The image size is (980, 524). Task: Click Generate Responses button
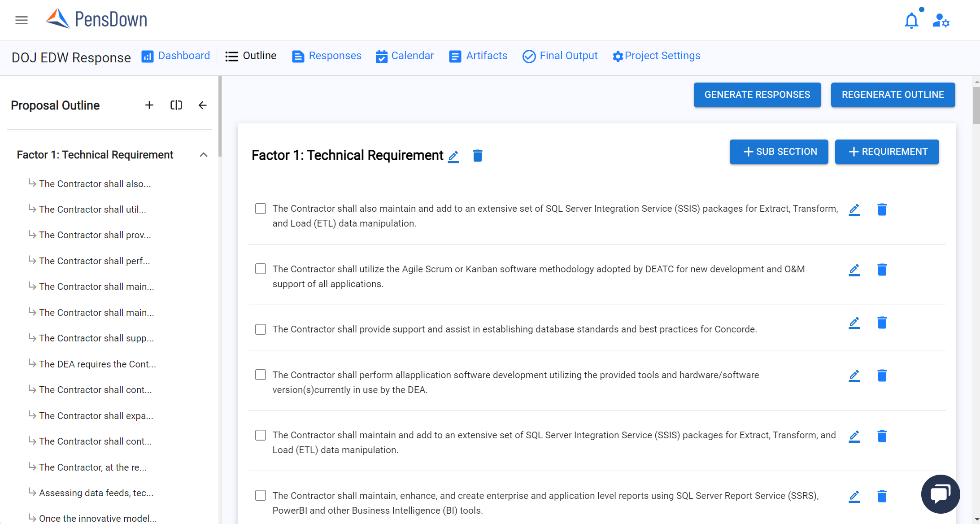tap(758, 95)
